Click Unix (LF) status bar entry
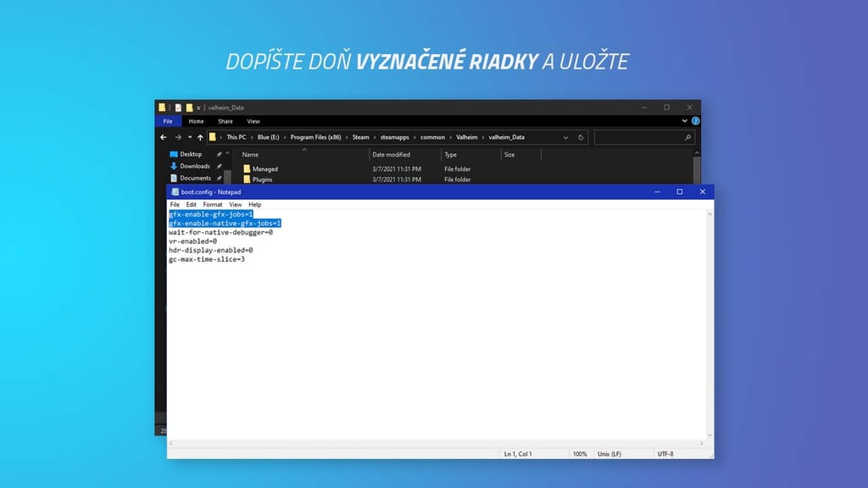 click(x=609, y=454)
